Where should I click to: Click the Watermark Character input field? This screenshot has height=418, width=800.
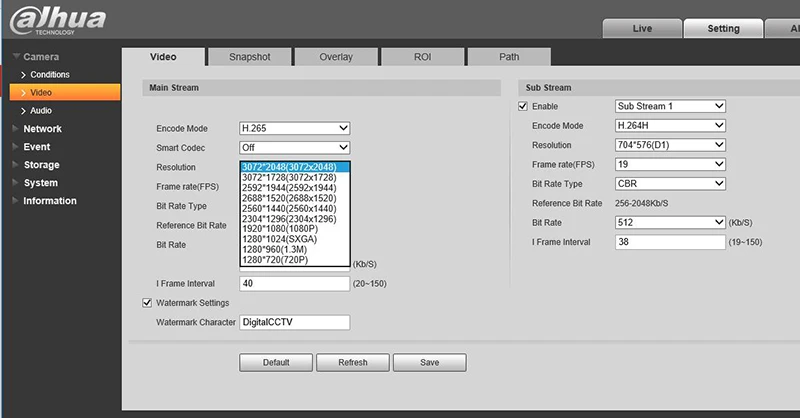(294, 322)
